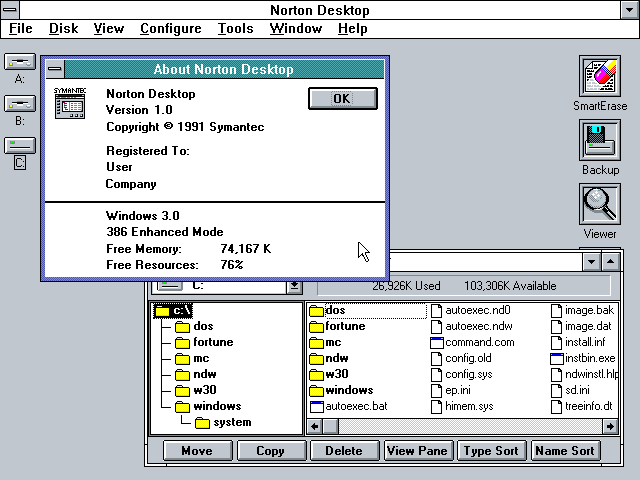Click the Delete button

point(344,451)
